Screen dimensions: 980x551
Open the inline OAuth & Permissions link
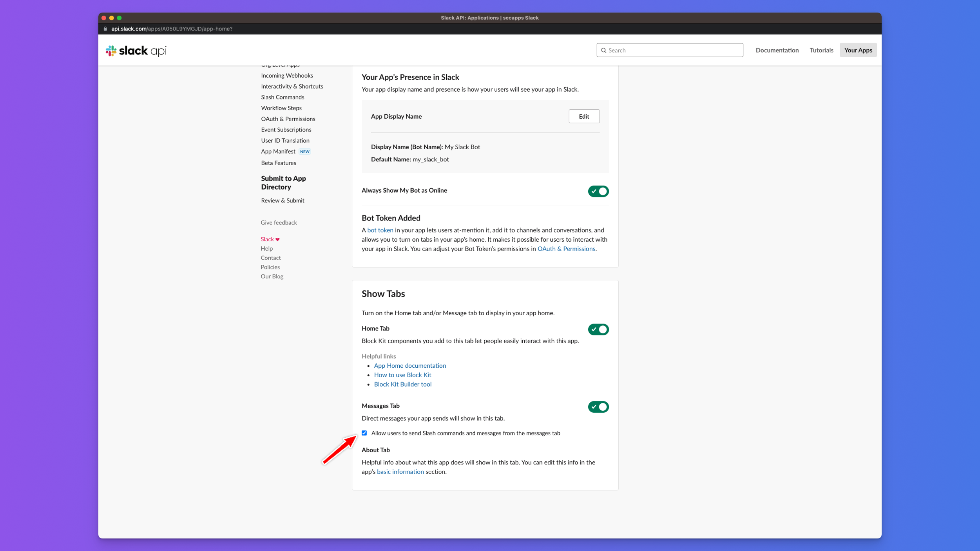(566, 249)
